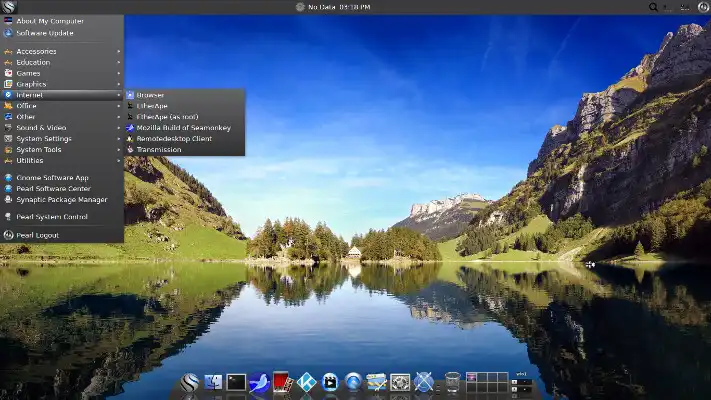Launch the video clapperboard app in dock
This screenshot has width=711, height=400.
(330, 381)
